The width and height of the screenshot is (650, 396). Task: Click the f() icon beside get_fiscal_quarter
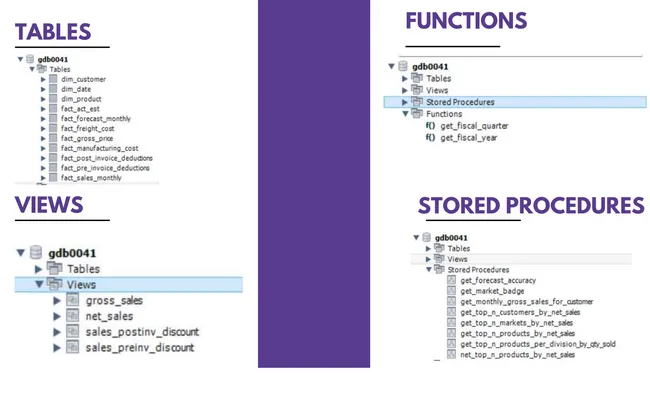pos(430,125)
